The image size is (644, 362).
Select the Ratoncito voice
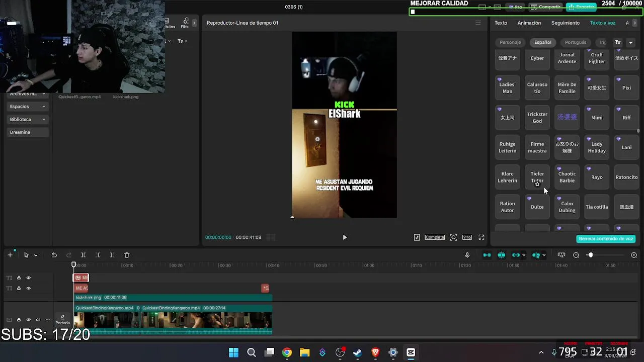click(626, 177)
